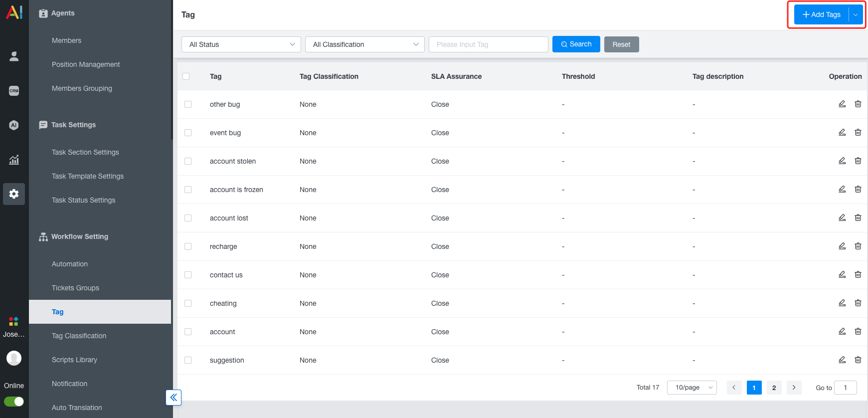
Task: Open the AI module icon in sidebar
Action: click(x=14, y=125)
